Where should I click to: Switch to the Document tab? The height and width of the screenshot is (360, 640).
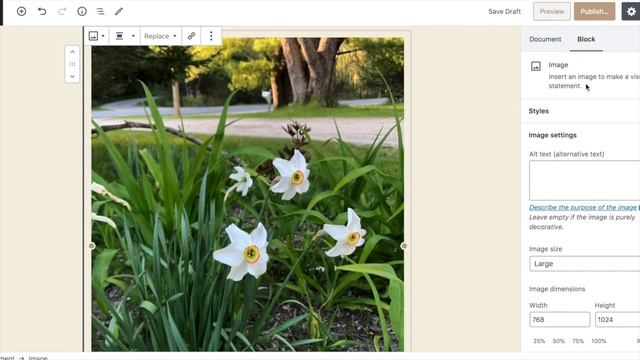coord(545,39)
